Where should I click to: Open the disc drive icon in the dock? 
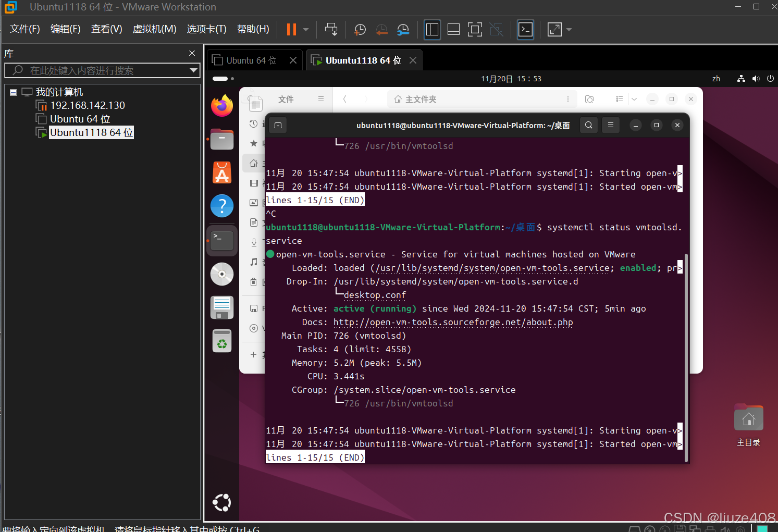222,274
